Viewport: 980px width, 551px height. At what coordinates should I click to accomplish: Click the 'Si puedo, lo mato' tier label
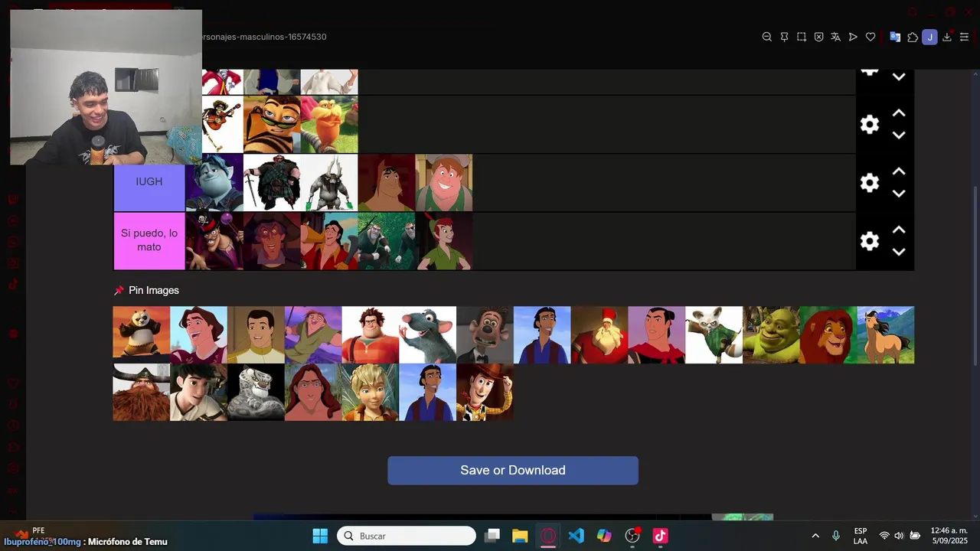pyautogui.click(x=149, y=241)
